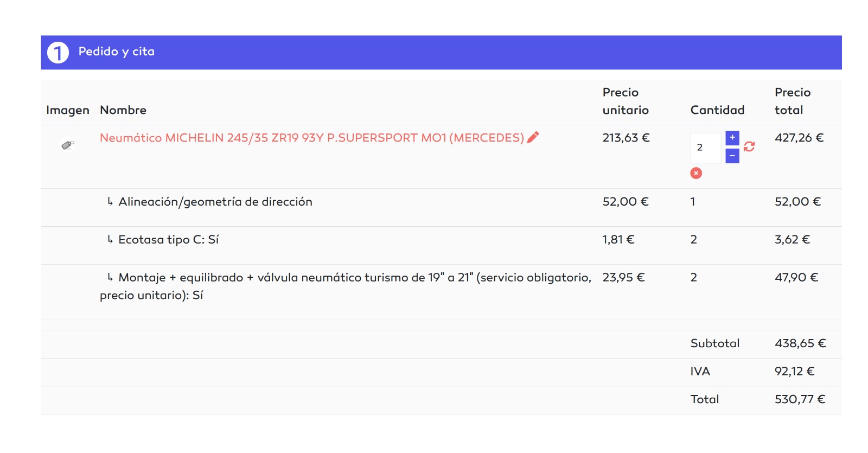
Task: Click the Cantidad column header
Action: click(717, 110)
